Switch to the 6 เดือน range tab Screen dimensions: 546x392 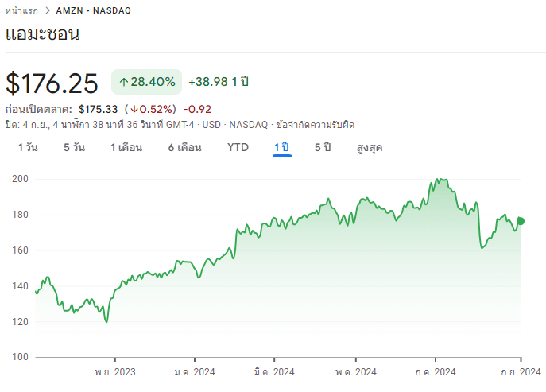pos(185,147)
